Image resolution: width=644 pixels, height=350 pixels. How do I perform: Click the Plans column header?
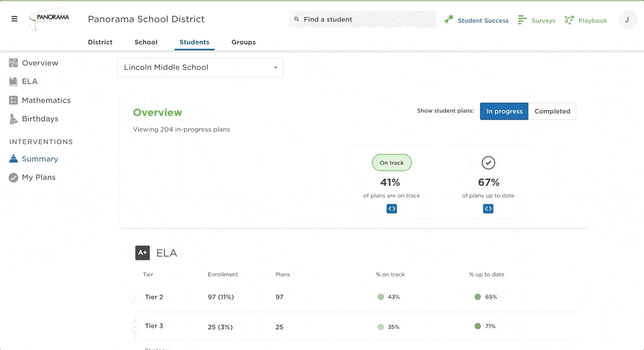click(282, 275)
